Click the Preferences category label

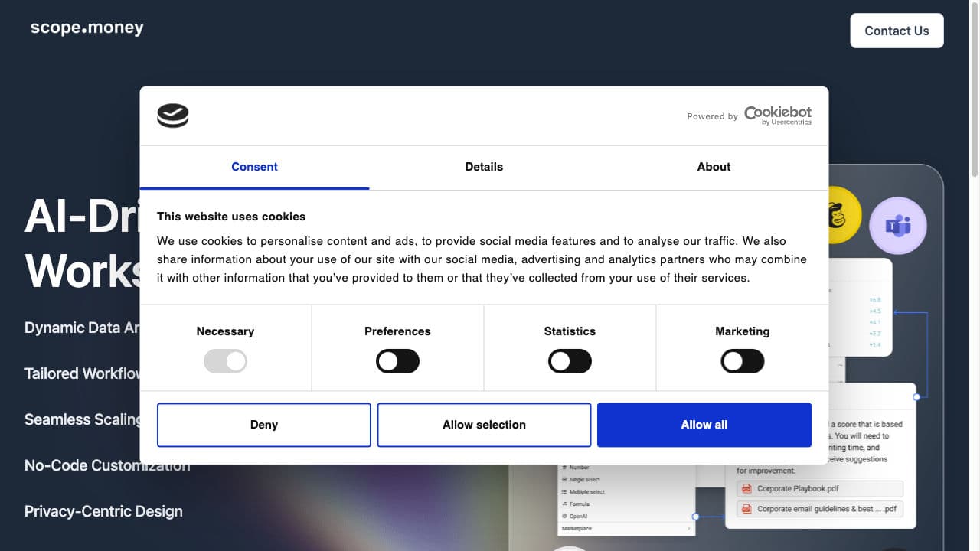tap(397, 331)
